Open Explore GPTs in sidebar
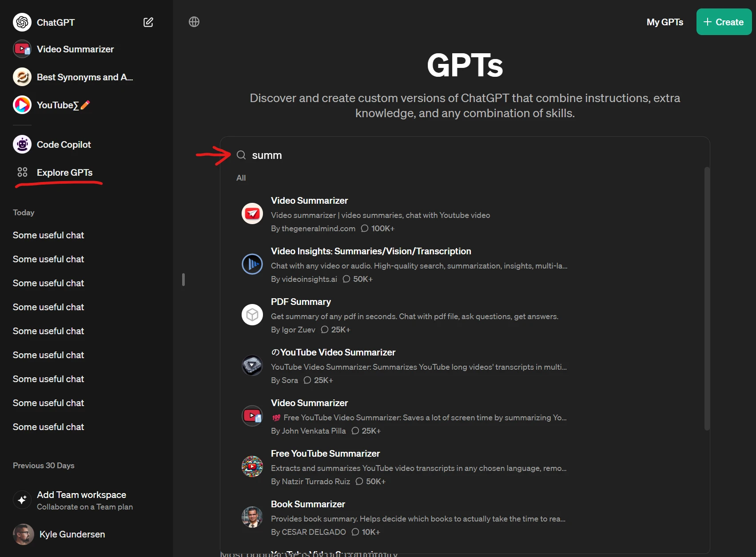The width and height of the screenshot is (756, 557). click(x=64, y=173)
